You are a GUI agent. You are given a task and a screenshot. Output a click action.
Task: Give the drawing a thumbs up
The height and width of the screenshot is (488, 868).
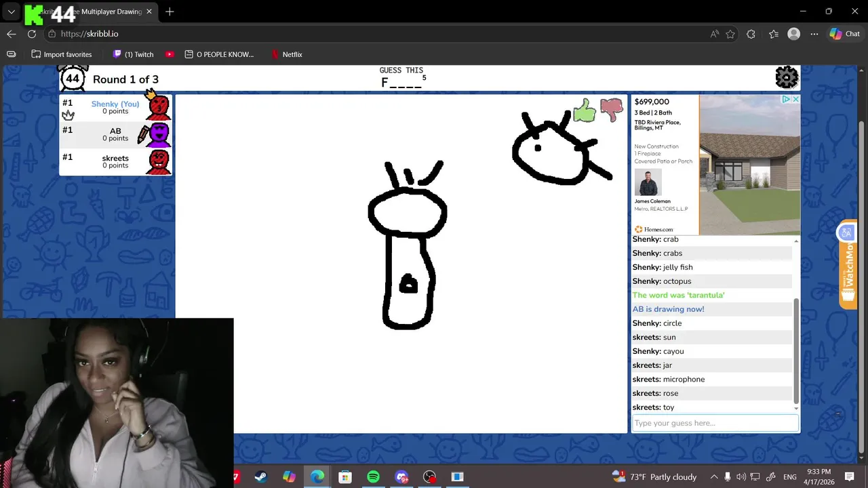[x=584, y=110]
